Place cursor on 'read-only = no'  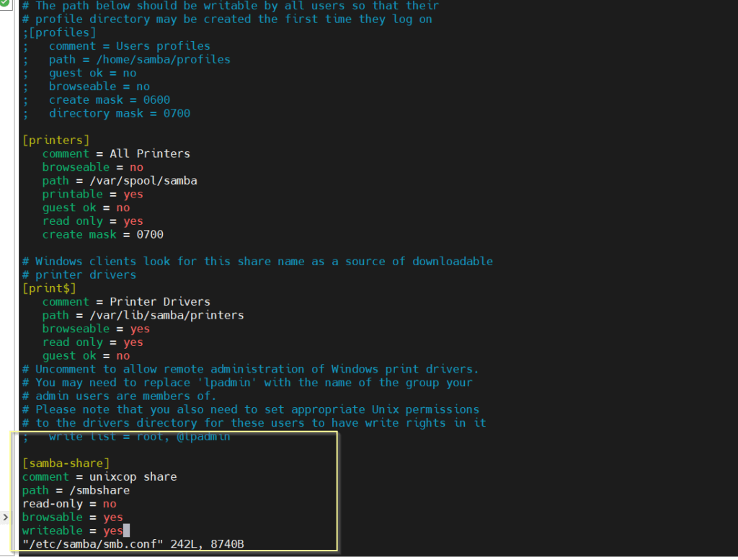(x=69, y=504)
